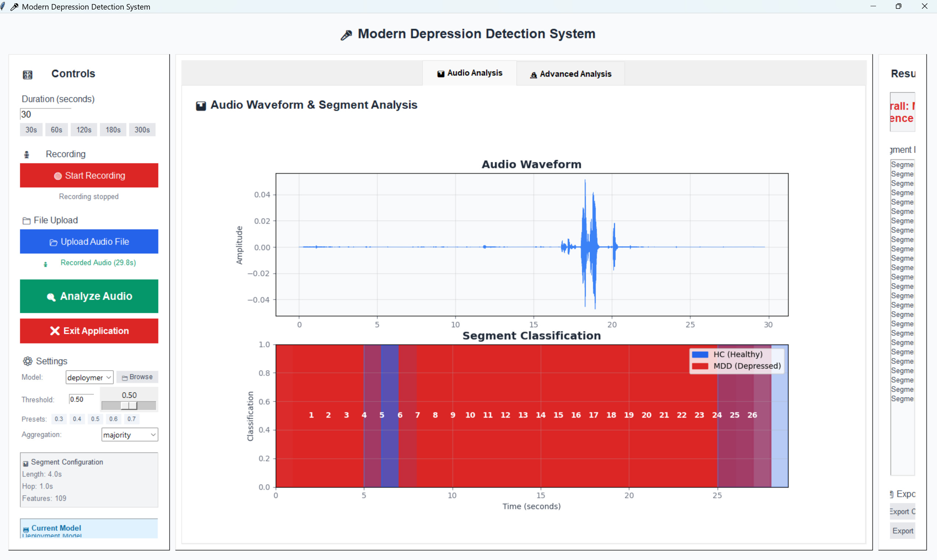Click the Analyze Audio button
Image resolution: width=937 pixels, height=560 pixels.
(x=89, y=296)
